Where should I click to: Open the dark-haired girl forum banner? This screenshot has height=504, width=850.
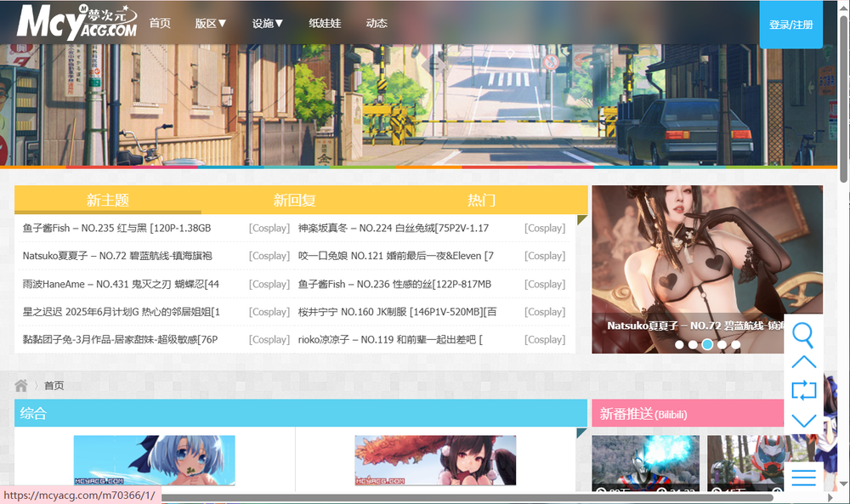435,460
